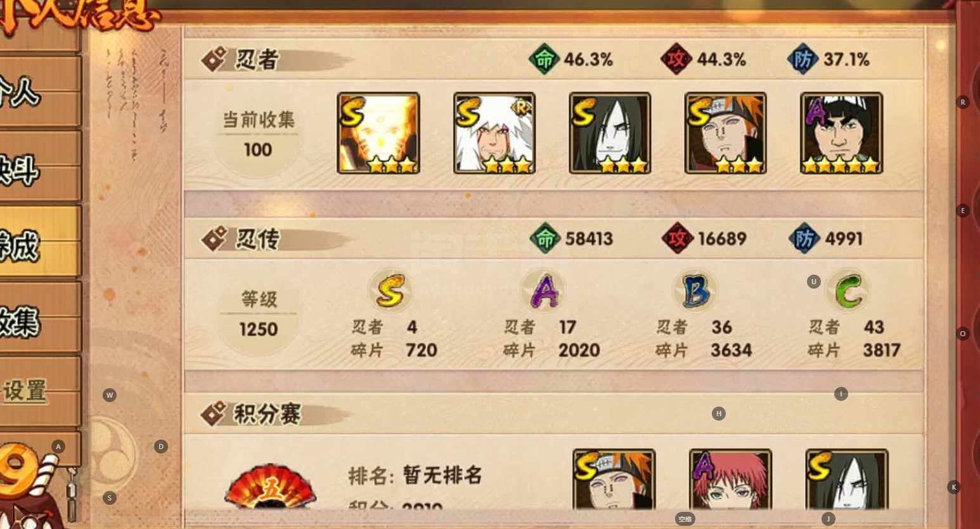The image size is (980, 529).
Task: Click the 等级 1250 level badge
Action: click(x=259, y=315)
